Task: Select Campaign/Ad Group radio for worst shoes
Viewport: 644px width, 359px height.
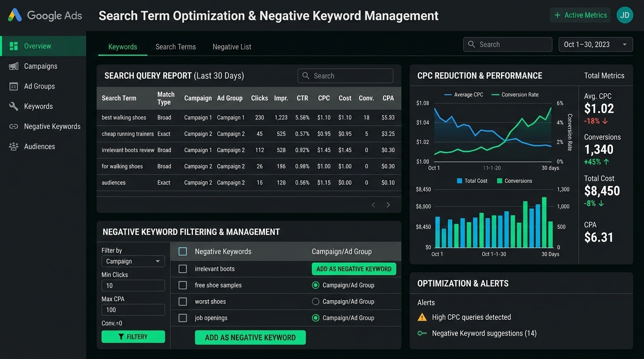Action: (x=315, y=302)
